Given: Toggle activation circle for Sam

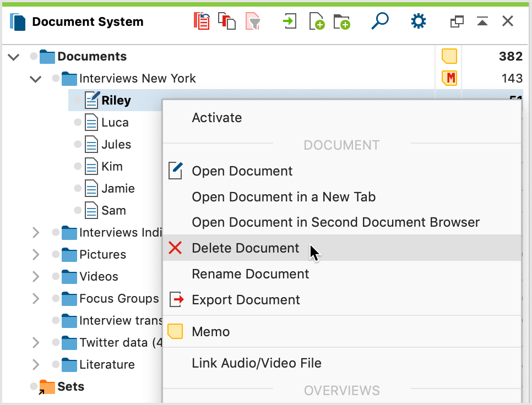Looking at the screenshot, I should [x=78, y=210].
